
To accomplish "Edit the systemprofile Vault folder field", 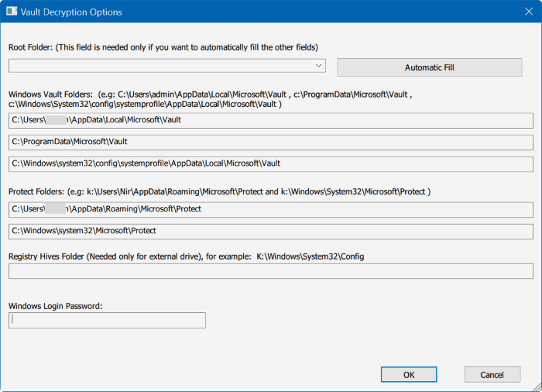I will click(x=271, y=164).
